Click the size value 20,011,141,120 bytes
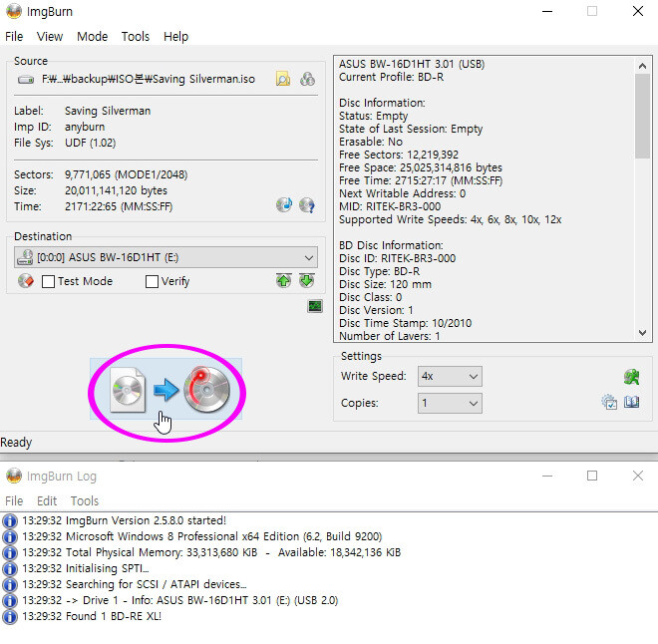 [x=116, y=190]
